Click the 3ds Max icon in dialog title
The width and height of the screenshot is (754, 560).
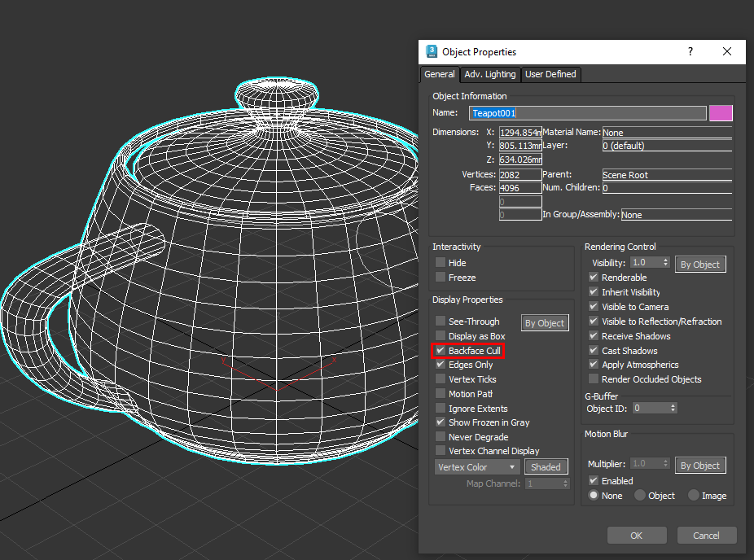click(432, 51)
